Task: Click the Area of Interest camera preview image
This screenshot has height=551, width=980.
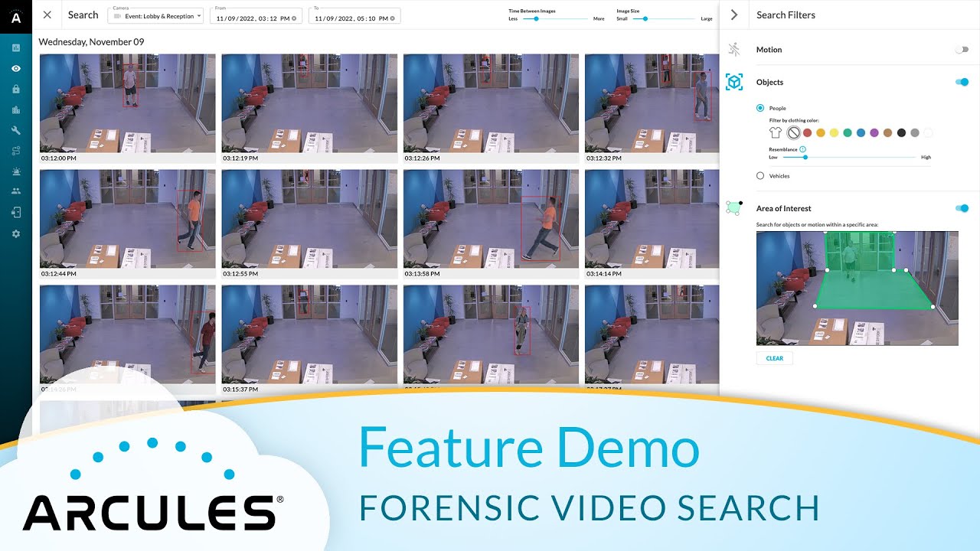Action: pos(857,288)
